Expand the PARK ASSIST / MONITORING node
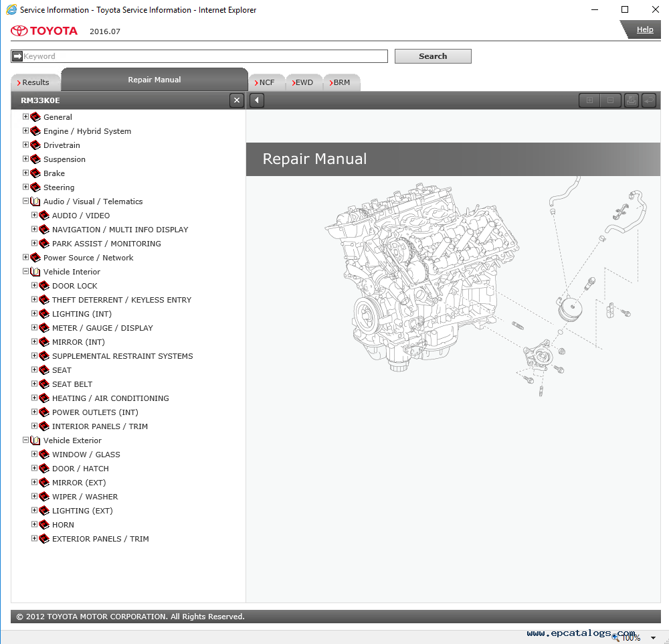 click(x=34, y=244)
